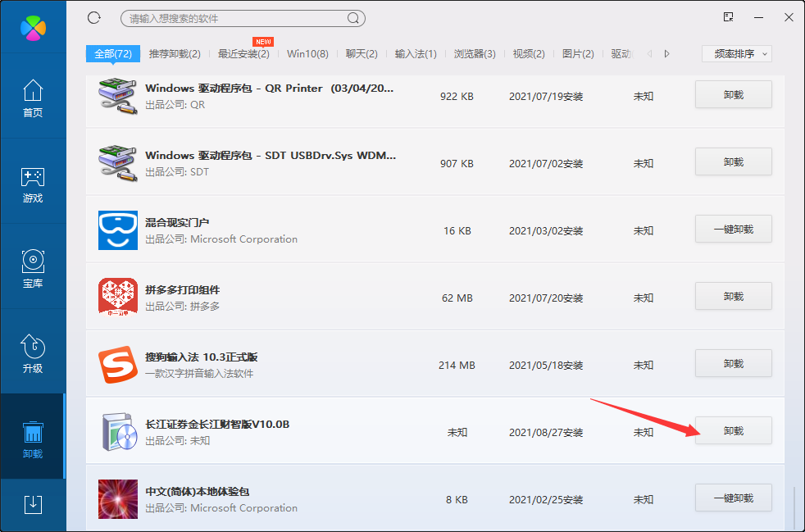This screenshot has width=805, height=532.
Task: Open the 最近安装(2) tab
Action: [243, 54]
